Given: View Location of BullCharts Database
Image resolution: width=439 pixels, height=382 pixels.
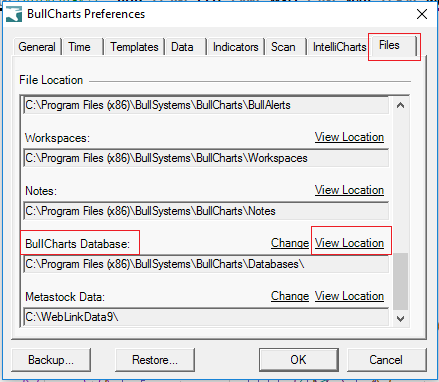Looking at the screenshot, I should point(349,243).
